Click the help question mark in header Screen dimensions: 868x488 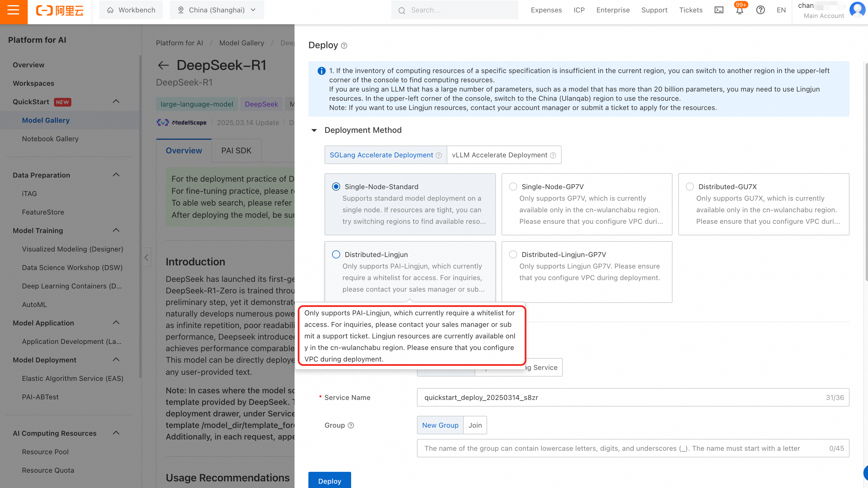pyautogui.click(x=760, y=10)
